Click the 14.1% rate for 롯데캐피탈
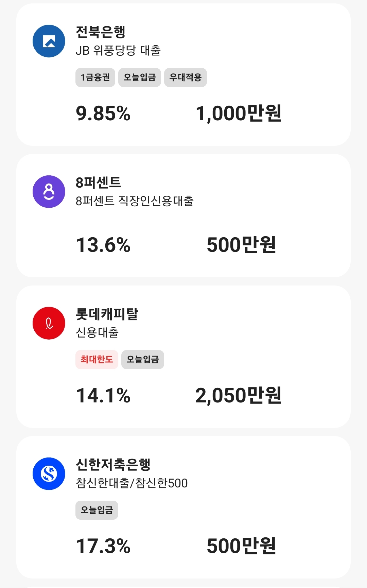This screenshot has height=588, width=367. pos(103,395)
